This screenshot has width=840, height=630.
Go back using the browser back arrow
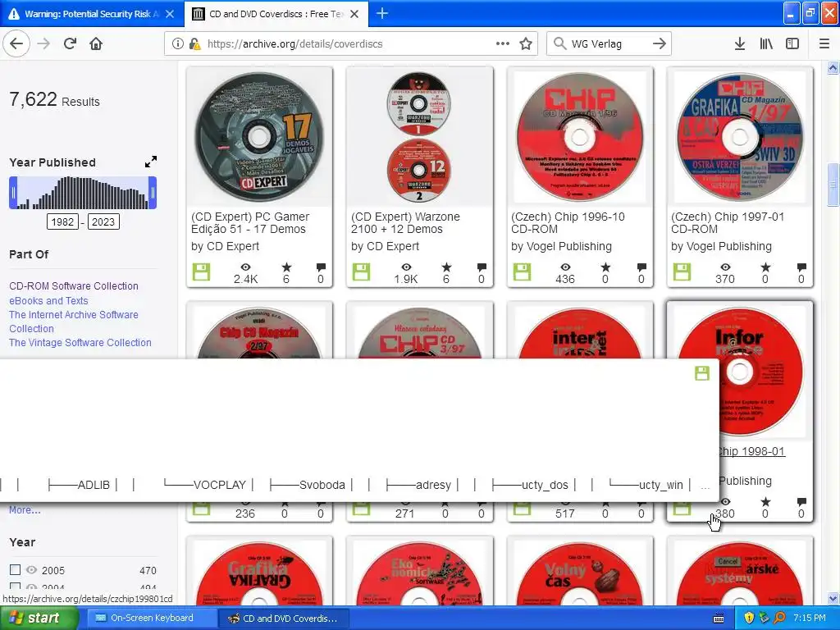tap(16, 43)
